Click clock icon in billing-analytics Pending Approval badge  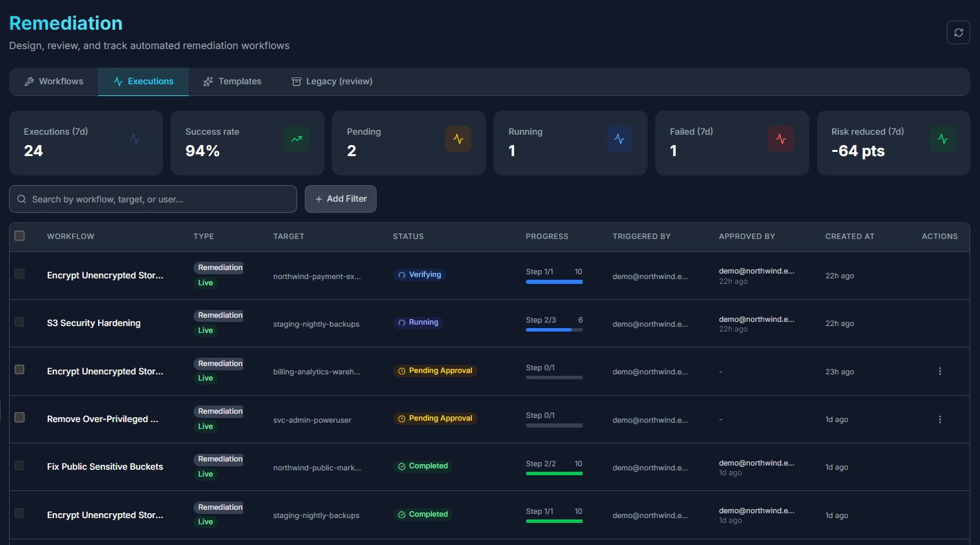(402, 371)
